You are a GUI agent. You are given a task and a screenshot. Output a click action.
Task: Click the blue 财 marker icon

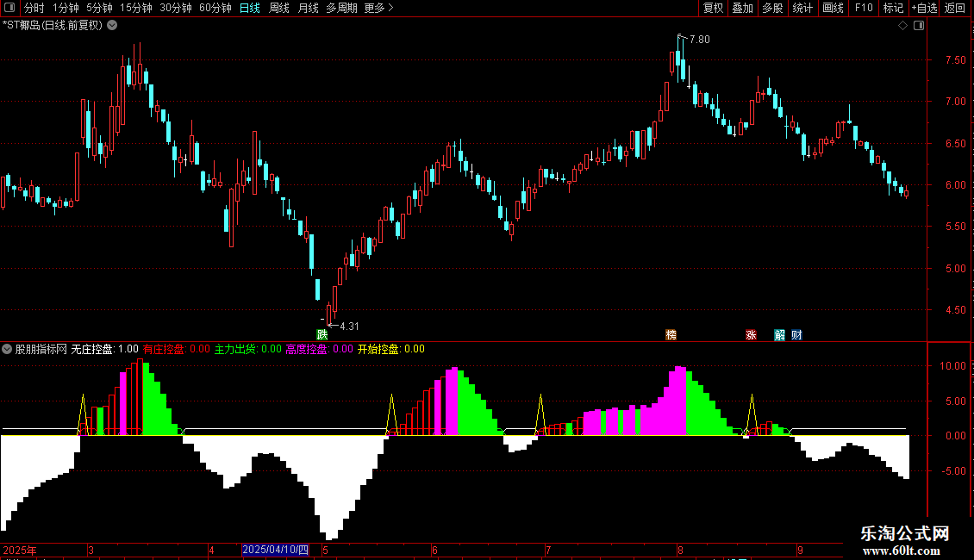pos(796,334)
